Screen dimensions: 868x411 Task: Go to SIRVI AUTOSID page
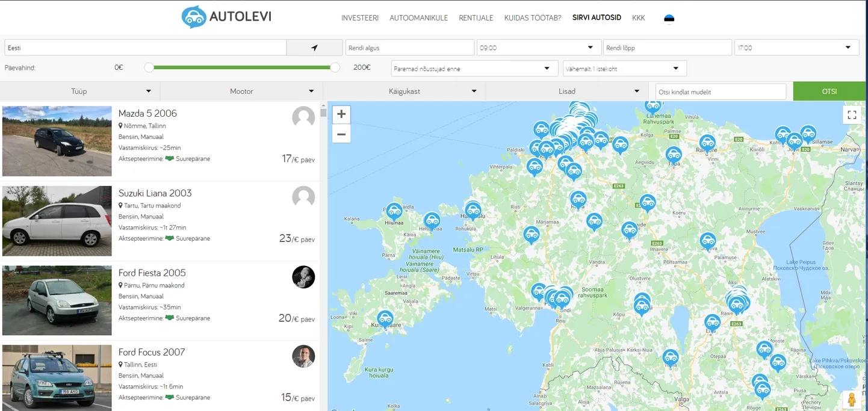click(597, 18)
